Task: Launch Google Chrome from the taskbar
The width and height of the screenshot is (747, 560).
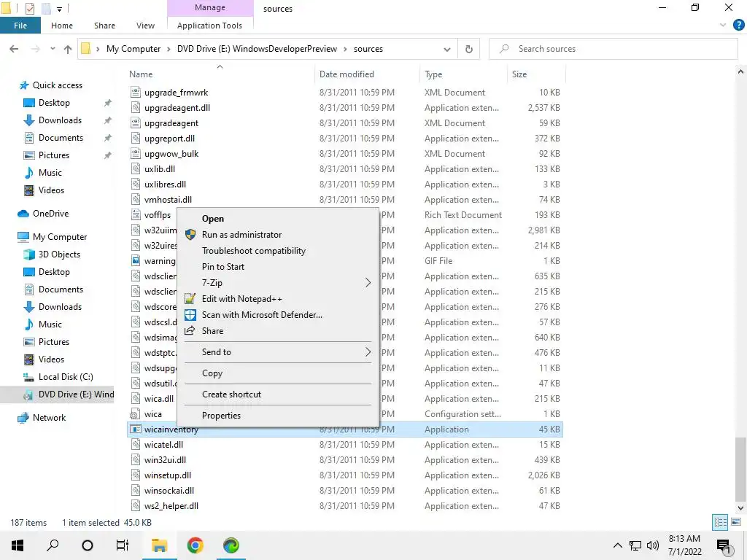Action: click(x=195, y=545)
